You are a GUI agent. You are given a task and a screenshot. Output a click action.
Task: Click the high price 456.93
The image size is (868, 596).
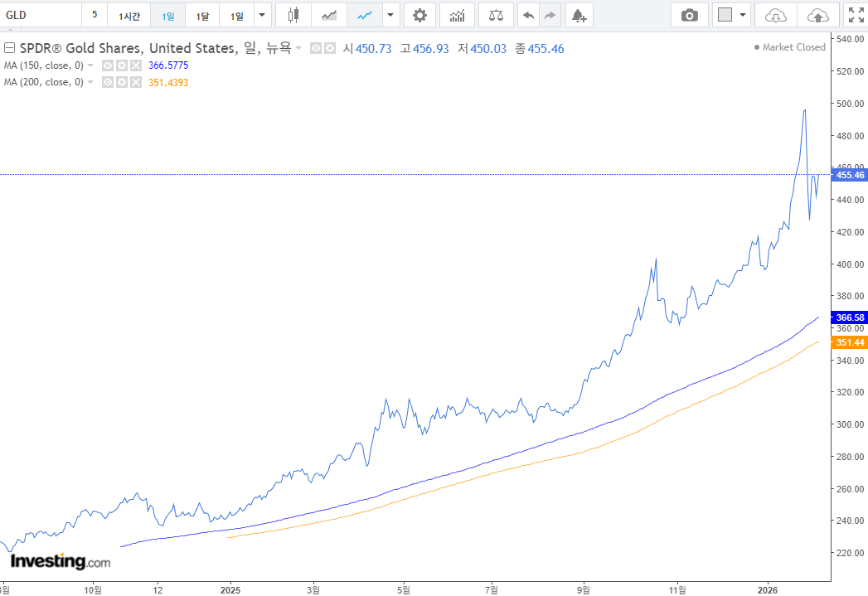point(430,49)
